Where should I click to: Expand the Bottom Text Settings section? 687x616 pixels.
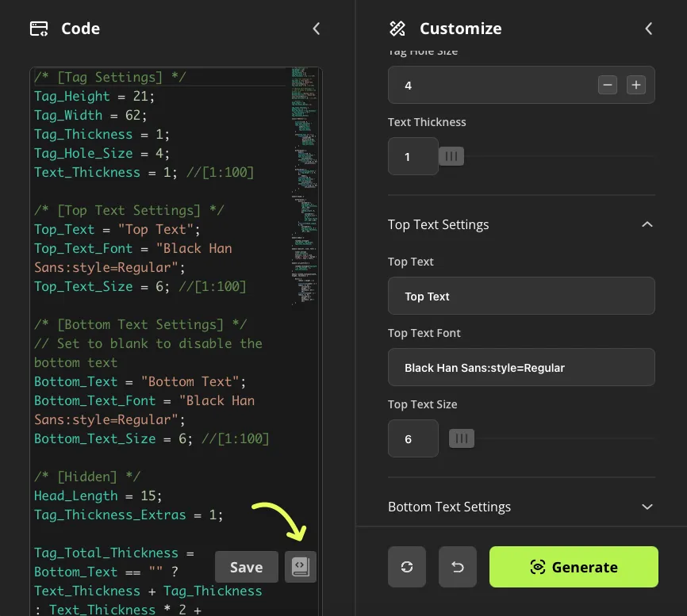647,507
